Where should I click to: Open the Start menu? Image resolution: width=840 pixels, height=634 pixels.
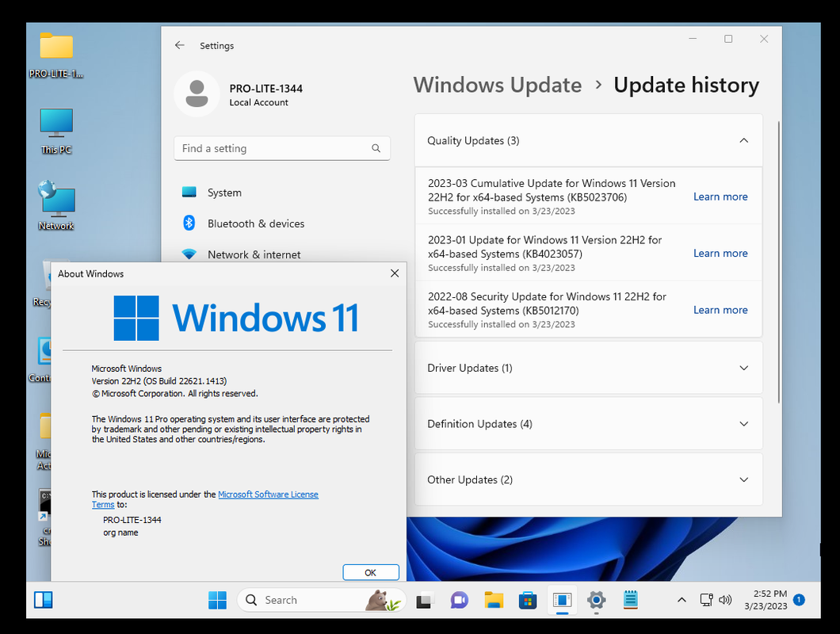click(217, 600)
